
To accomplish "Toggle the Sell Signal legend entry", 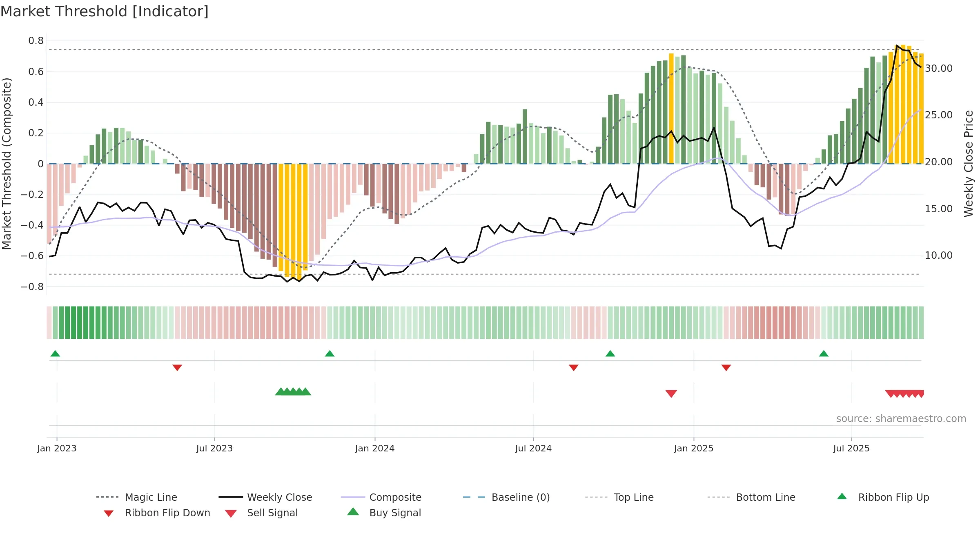I will tap(261, 513).
